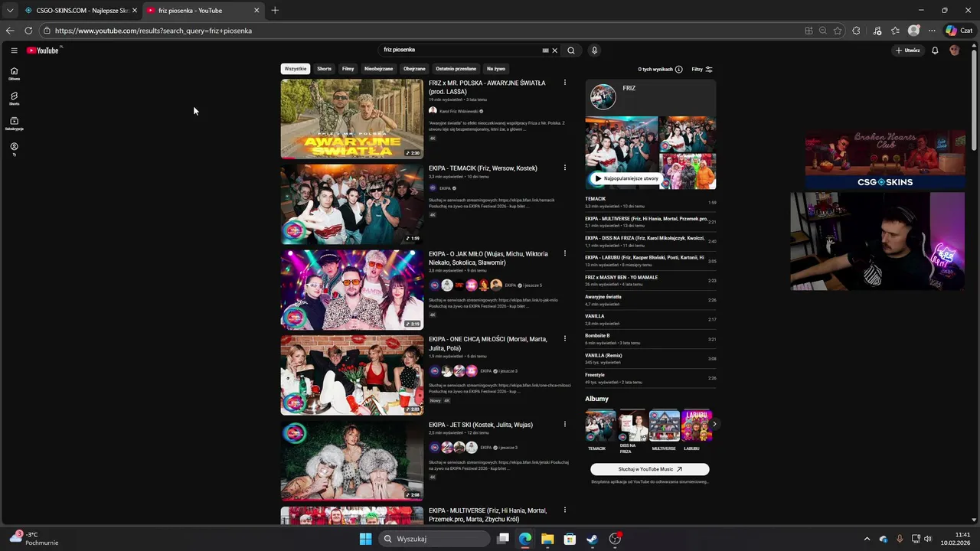Select the Shorts filter chip
The image size is (980, 551).
pyautogui.click(x=325, y=69)
